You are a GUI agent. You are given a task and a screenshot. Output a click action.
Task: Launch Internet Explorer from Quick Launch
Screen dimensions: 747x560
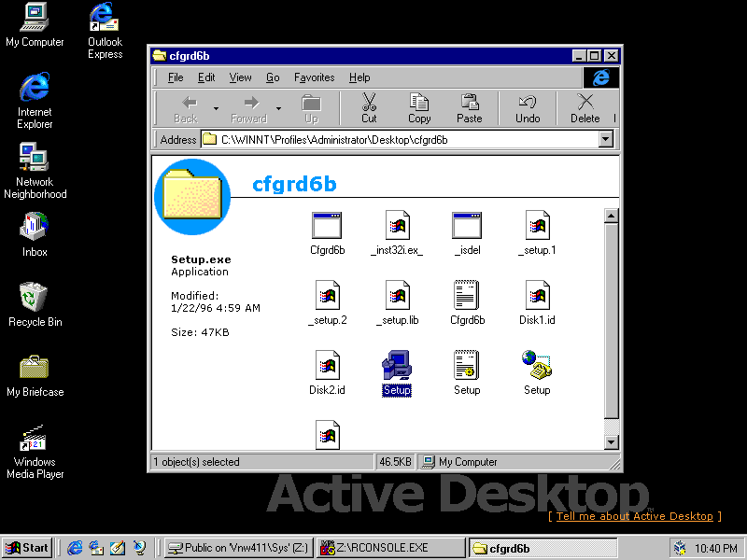[x=75, y=548]
